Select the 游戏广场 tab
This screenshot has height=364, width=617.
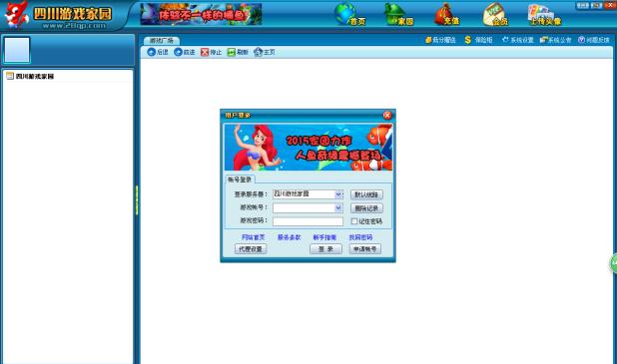click(162, 41)
